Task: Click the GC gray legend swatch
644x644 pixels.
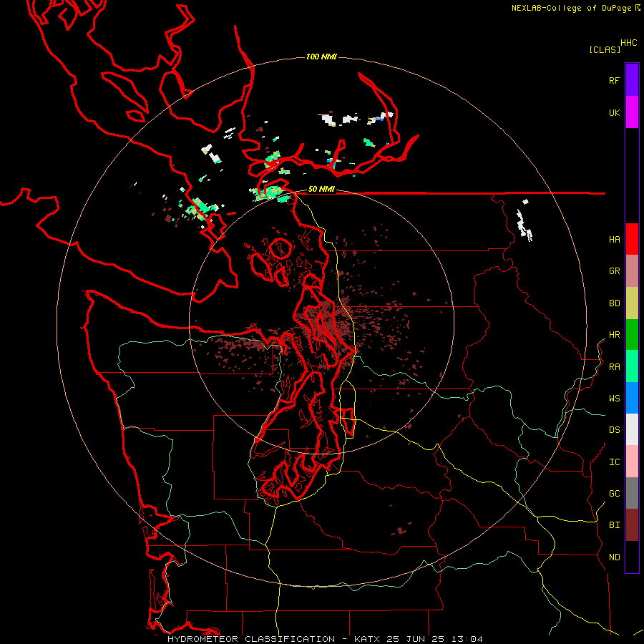Action: click(x=632, y=493)
